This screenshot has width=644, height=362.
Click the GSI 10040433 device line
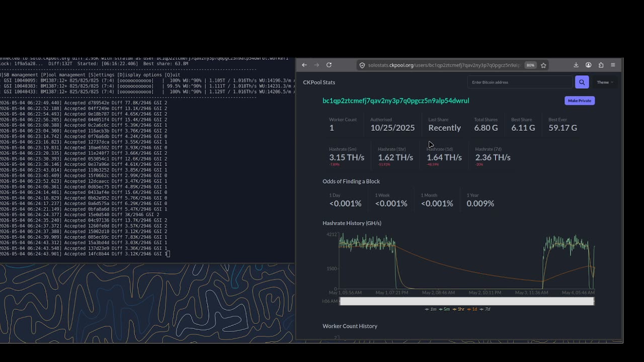point(147,92)
